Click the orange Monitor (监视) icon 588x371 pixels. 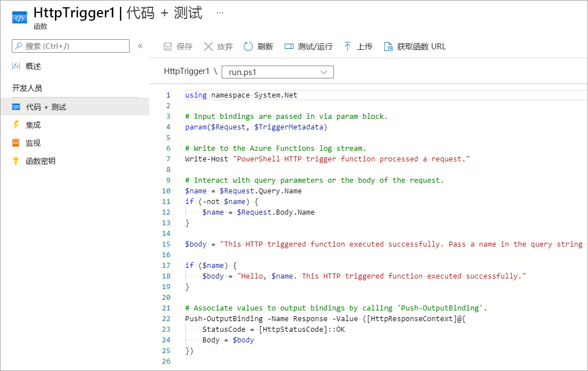click(16, 143)
